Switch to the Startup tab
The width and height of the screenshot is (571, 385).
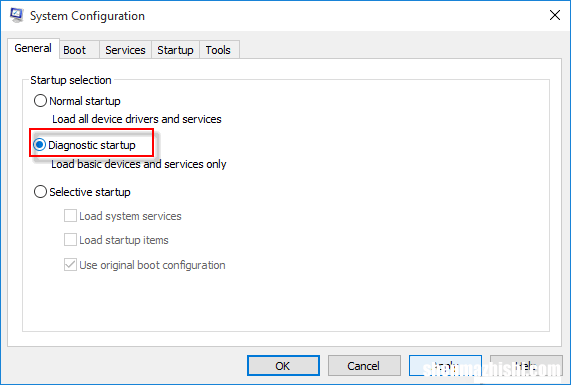tap(176, 50)
